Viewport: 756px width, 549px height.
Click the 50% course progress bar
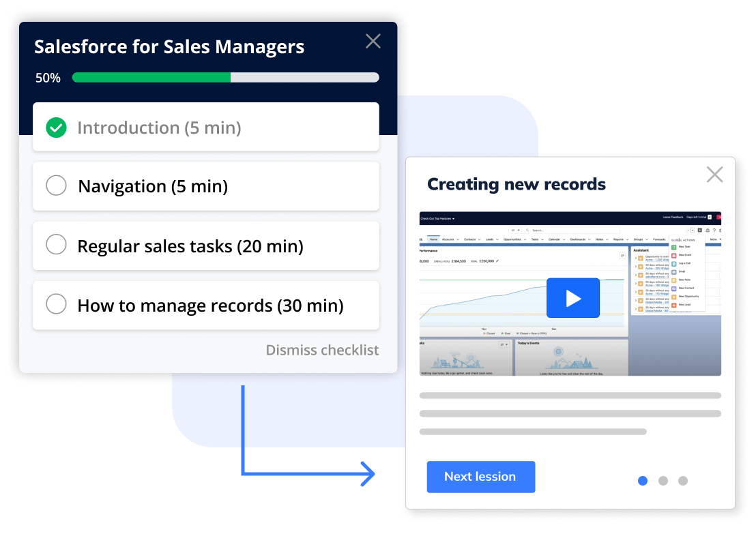point(225,77)
